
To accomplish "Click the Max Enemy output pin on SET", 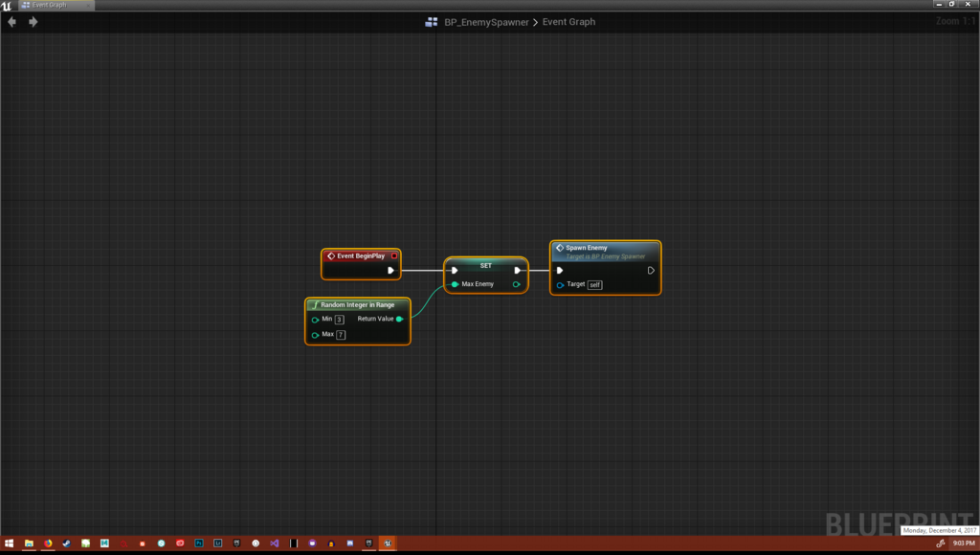I will (516, 284).
